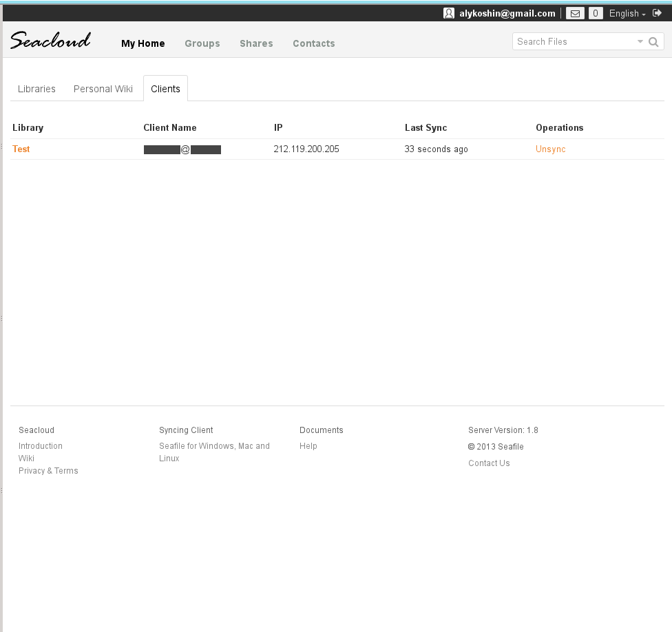Unsync the Test library client
Screen dimensions: 672x632
pyautogui.click(x=550, y=149)
